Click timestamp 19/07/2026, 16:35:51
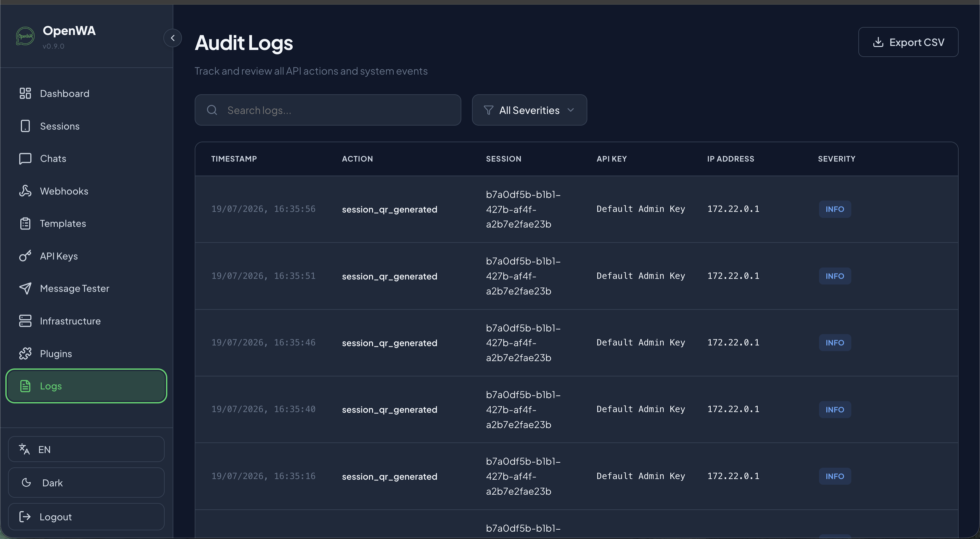980x539 pixels. click(x=263, y=276)
